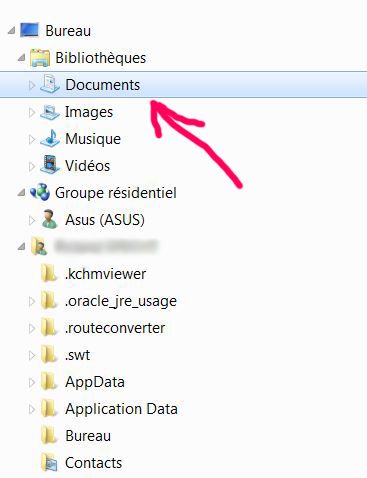
Task: Select the Vidéos film strip icon
Action: 50,165
